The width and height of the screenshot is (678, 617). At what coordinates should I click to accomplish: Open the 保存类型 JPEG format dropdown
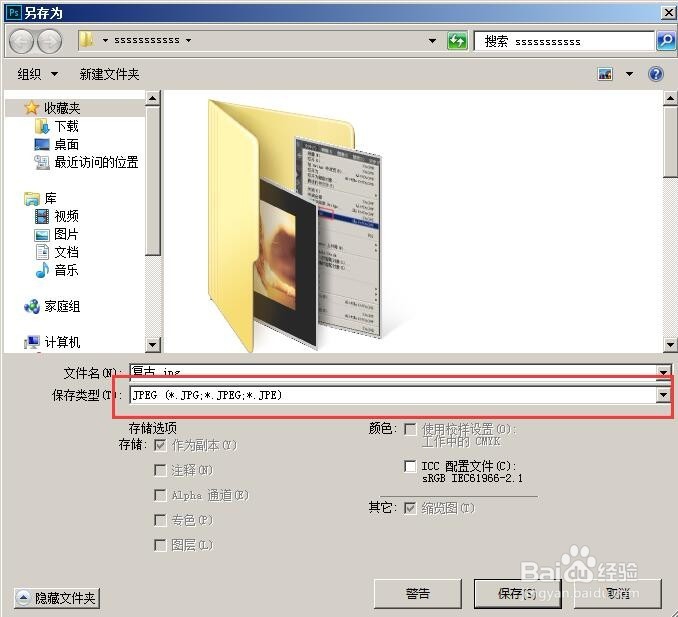(663, 395)
